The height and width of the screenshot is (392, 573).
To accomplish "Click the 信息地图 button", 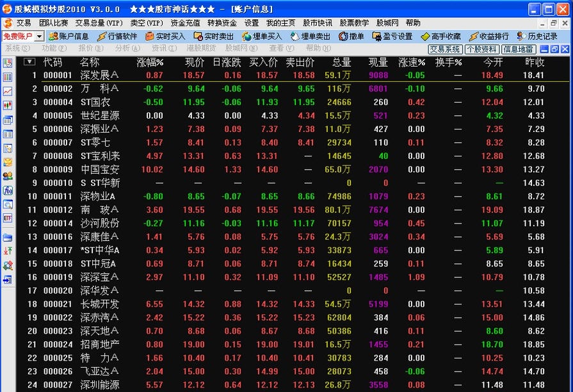I will click(518, 49).
